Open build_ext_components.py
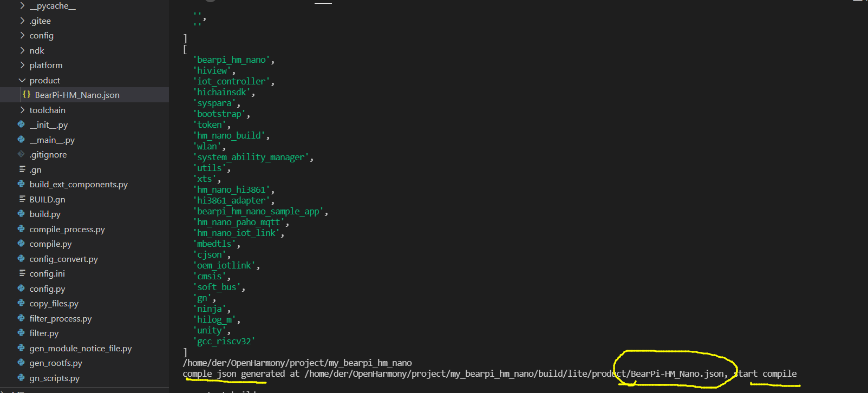The image size is (868, 393). 79,185
